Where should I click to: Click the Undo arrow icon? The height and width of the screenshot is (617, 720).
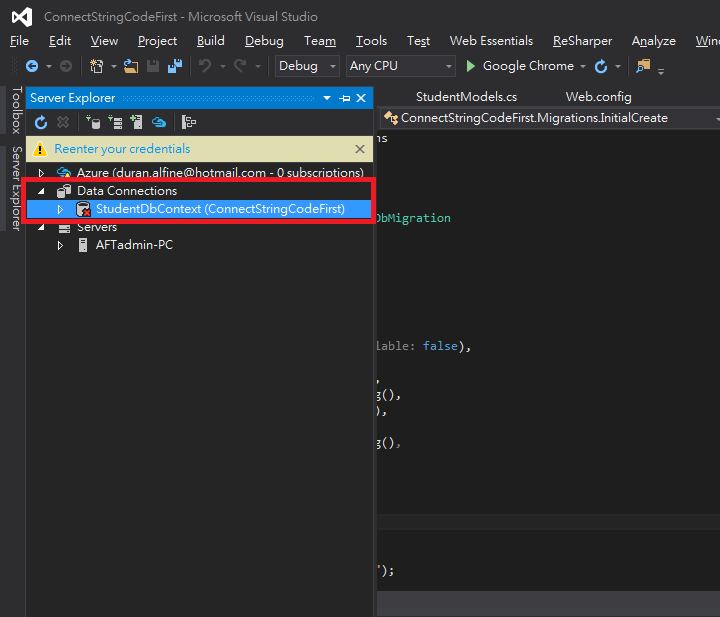point(205,67)
